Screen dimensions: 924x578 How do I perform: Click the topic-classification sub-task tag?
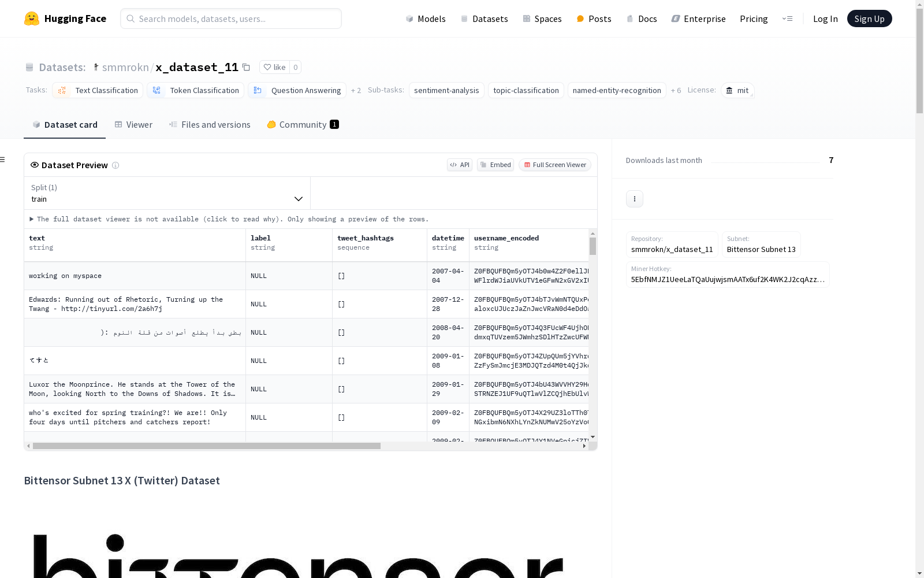[x=526, y=90]
